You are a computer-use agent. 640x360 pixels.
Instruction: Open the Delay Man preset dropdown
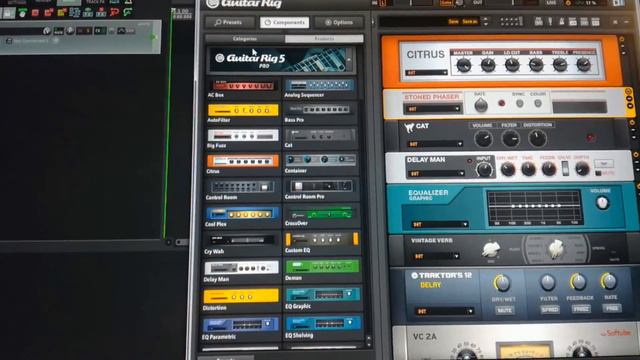coord(436,173)
